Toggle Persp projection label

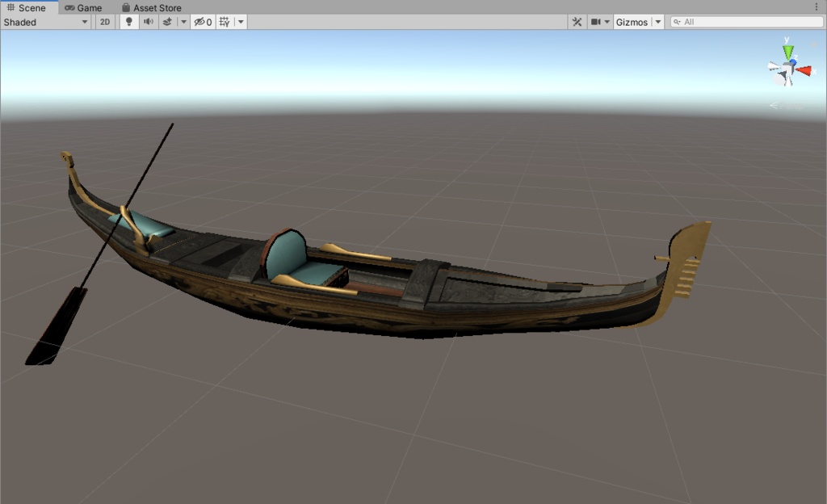point(787,106)
